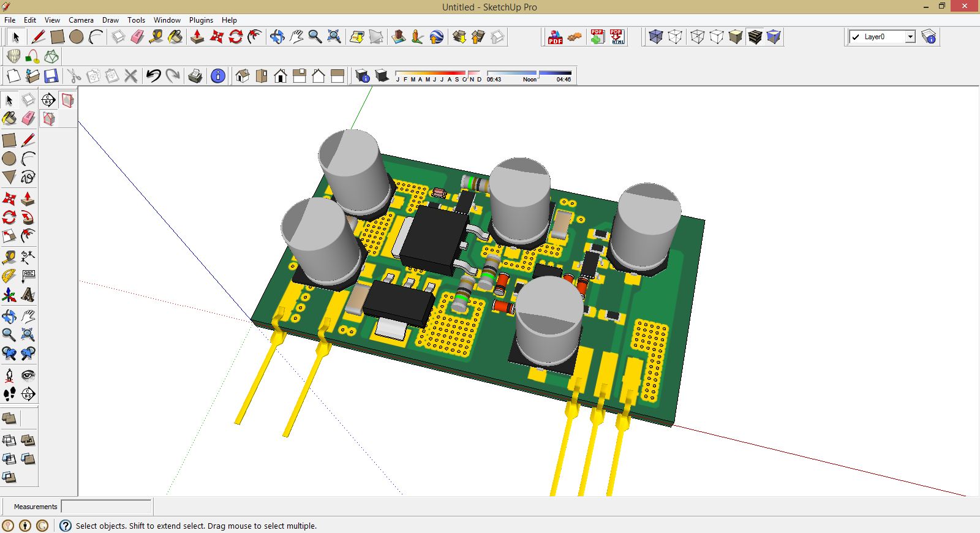This screenshot has width=980, height=533.
Task: Click the PDF export plugin icon
Action: click(x=555, y=37)
